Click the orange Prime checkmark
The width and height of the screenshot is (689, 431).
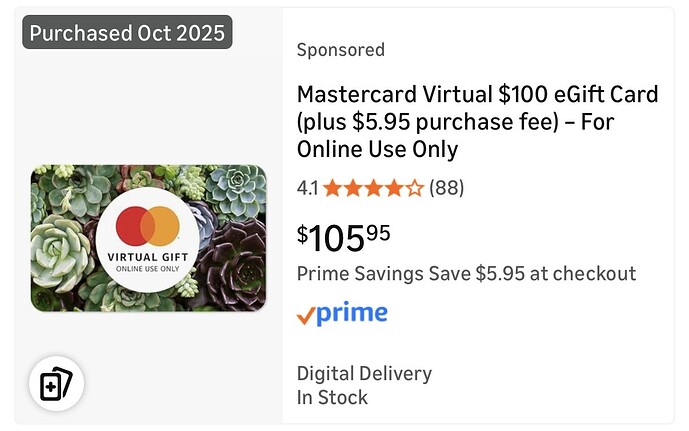[x=306, y=316]
